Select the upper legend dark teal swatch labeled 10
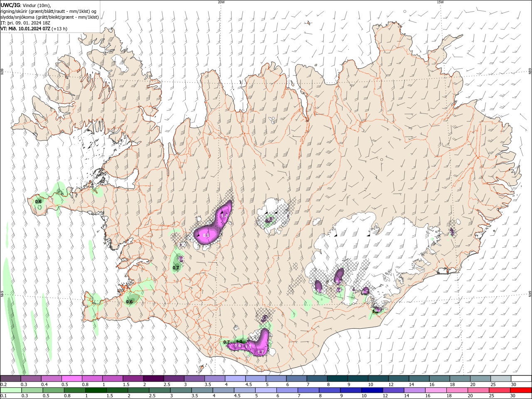Image resolution: width=532 pixels, height=399 pixels. pyautogui.click(x=378, y=379)
